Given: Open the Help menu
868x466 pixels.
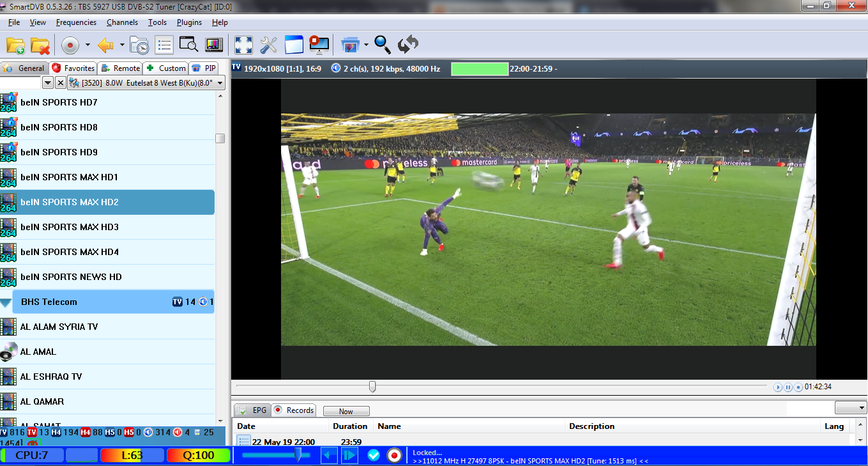Looking at the screenshot, I should [220, 22].
